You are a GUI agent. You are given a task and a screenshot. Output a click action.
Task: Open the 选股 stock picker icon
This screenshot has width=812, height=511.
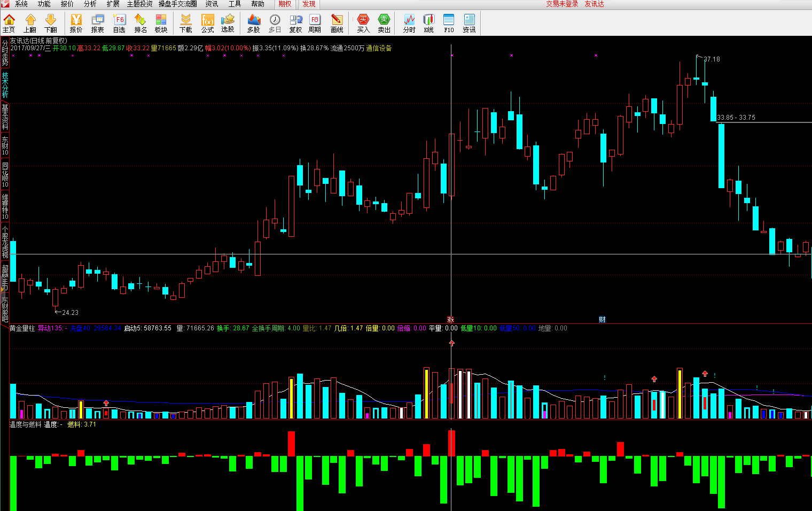coord(228,24)
